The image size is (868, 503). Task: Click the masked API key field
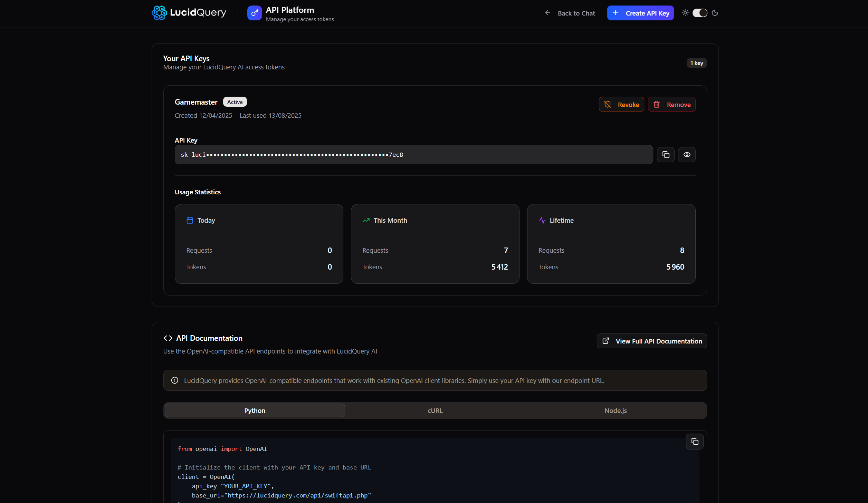[x=413, y=155]
